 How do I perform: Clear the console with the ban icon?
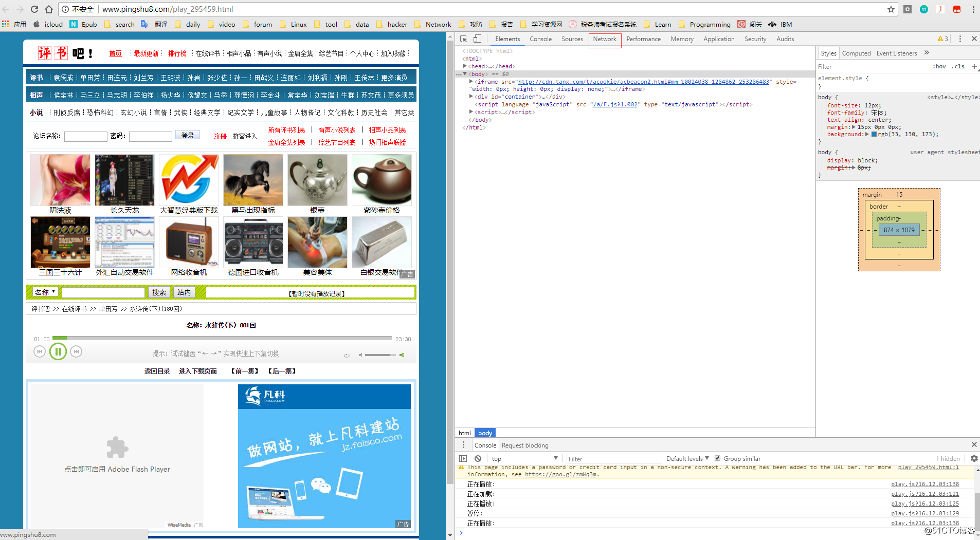(478, 458)
